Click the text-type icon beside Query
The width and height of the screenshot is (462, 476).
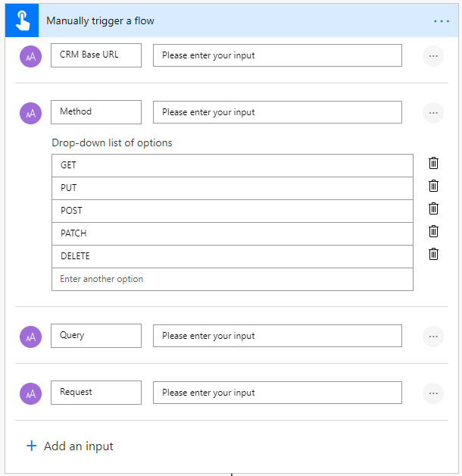pyautogui.click(x=31, y=337)
